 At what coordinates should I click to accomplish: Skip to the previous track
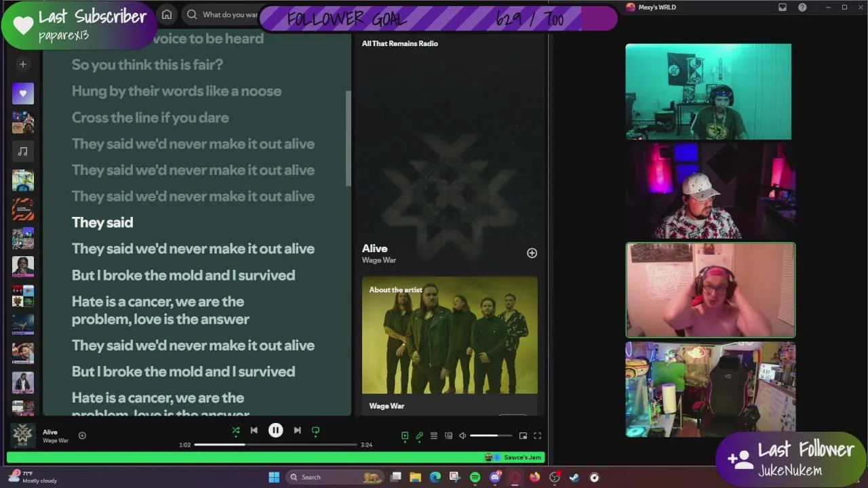254,430
